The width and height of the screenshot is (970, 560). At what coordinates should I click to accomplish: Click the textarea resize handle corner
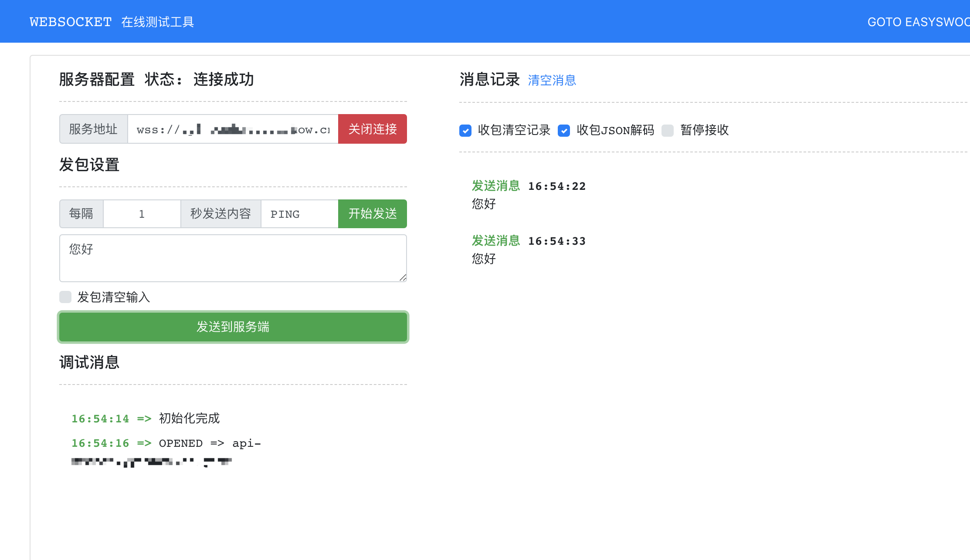(403, 278)
